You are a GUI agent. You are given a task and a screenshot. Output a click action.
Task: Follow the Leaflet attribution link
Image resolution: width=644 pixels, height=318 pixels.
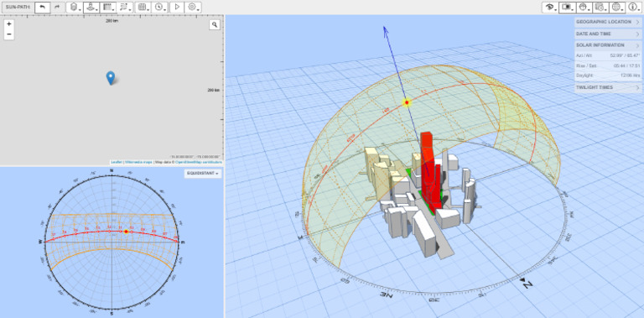tap(117, 162)
